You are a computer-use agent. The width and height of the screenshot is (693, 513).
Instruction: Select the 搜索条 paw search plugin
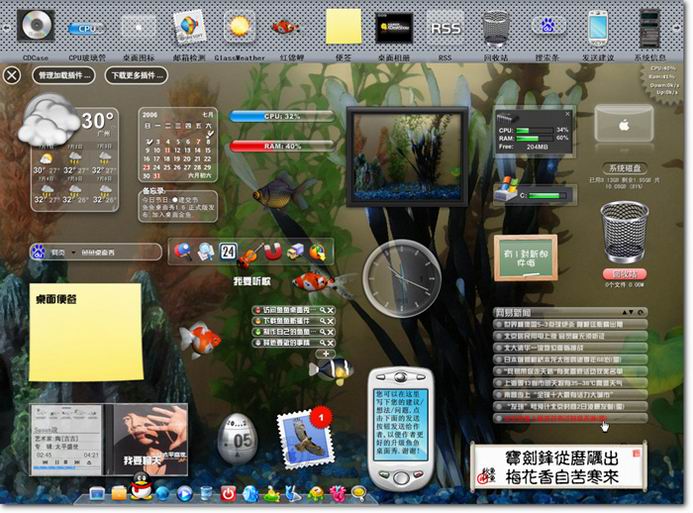click(x=548, y=26)
